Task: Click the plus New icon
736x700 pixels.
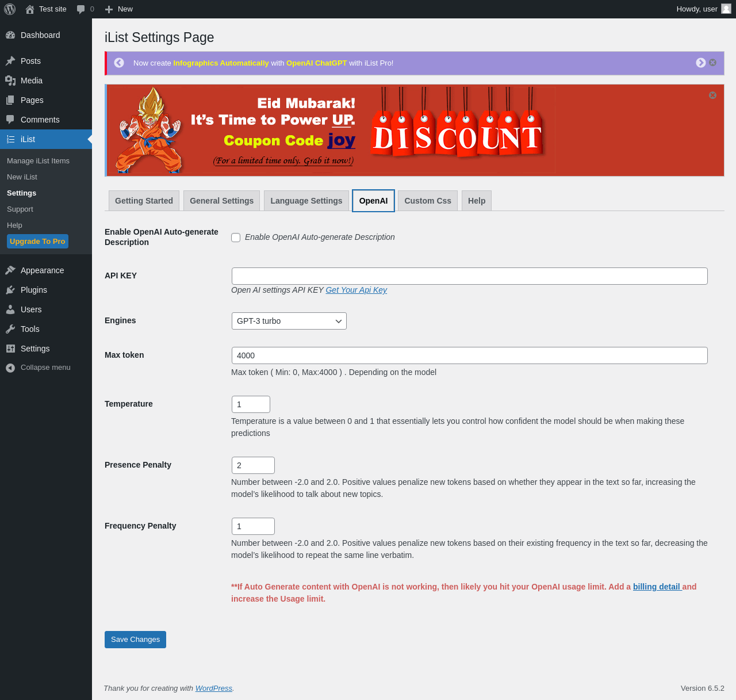Action: pos(109,9)
